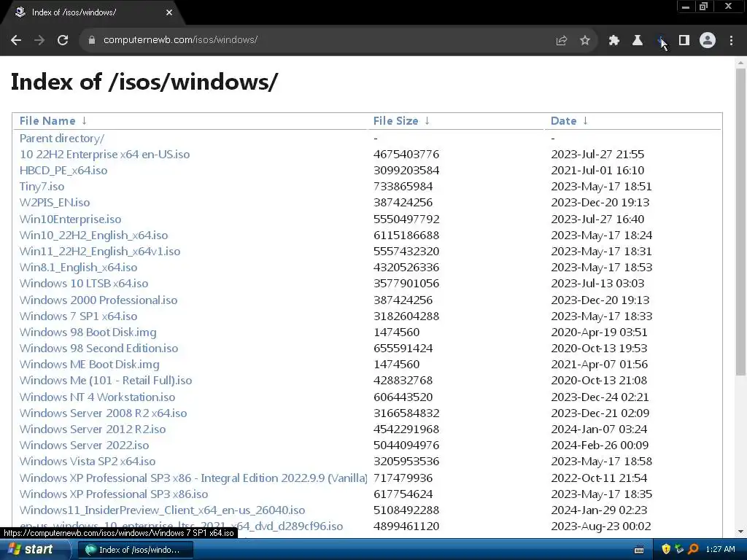Viewport: 747px width, 560px height.
Task: Download Windows 98 Second Edition.iso
Action: tap(98, 348)
